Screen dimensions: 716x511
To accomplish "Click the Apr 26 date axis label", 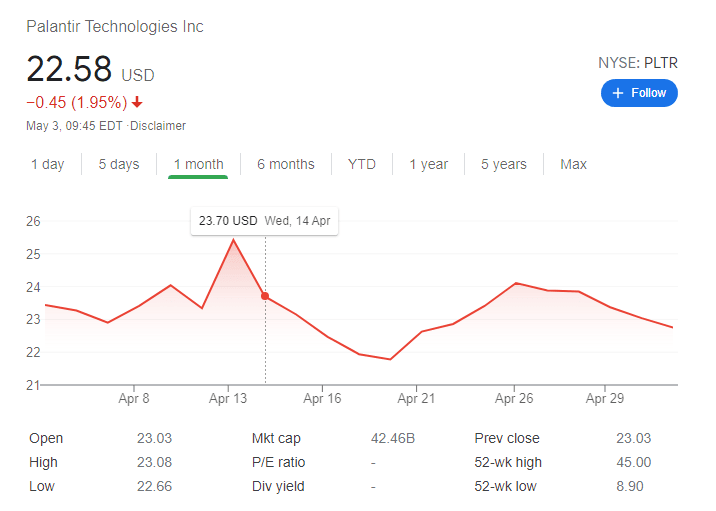I will (514, 398).
